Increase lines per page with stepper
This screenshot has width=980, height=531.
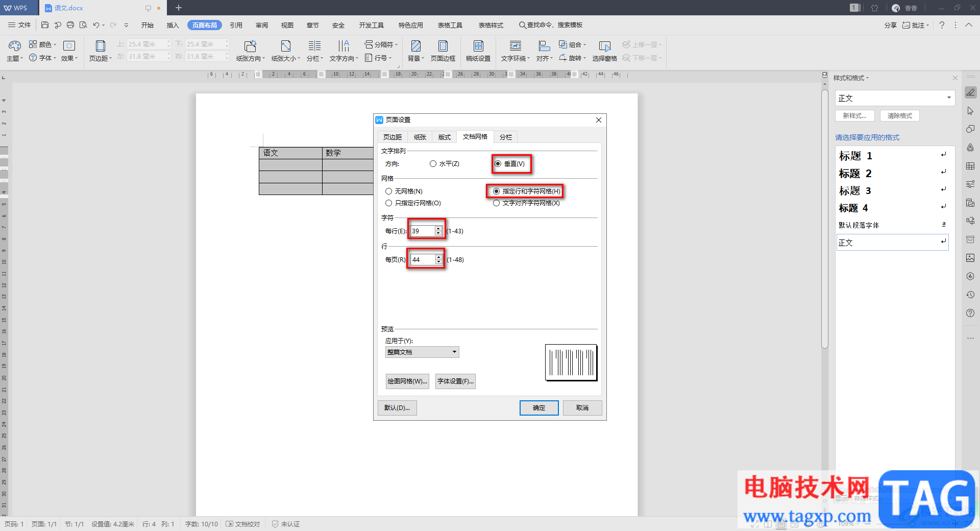pos(438,257)
